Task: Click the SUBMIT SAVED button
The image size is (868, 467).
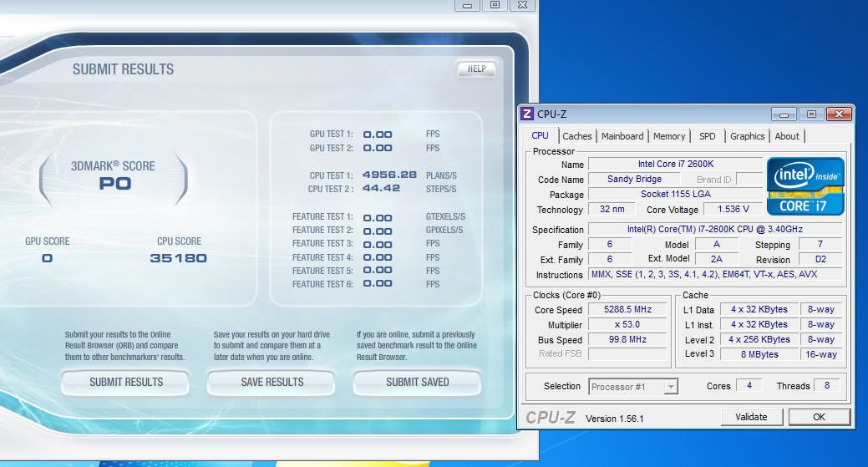Action: (x=418, y=383)
